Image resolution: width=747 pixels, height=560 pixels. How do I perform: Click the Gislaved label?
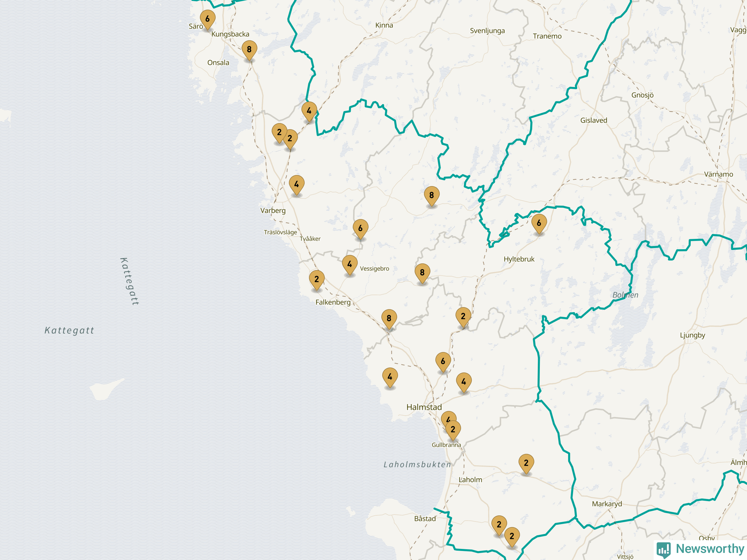click(x=594, y=120)
